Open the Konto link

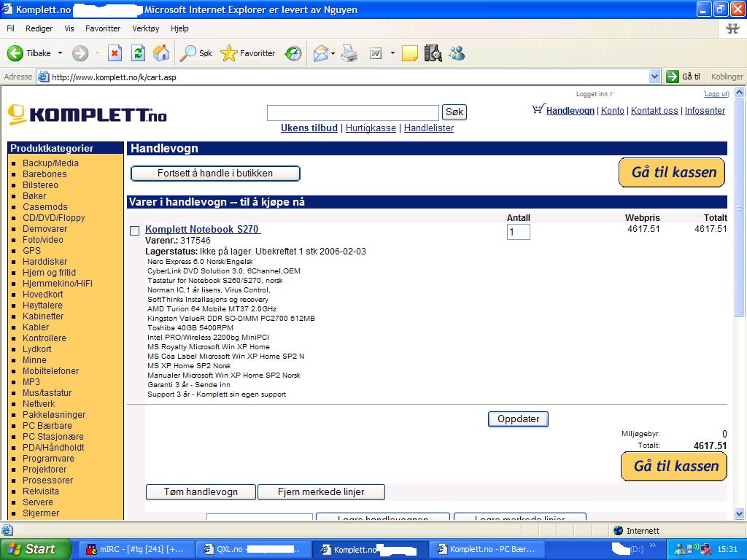[613, 111]
